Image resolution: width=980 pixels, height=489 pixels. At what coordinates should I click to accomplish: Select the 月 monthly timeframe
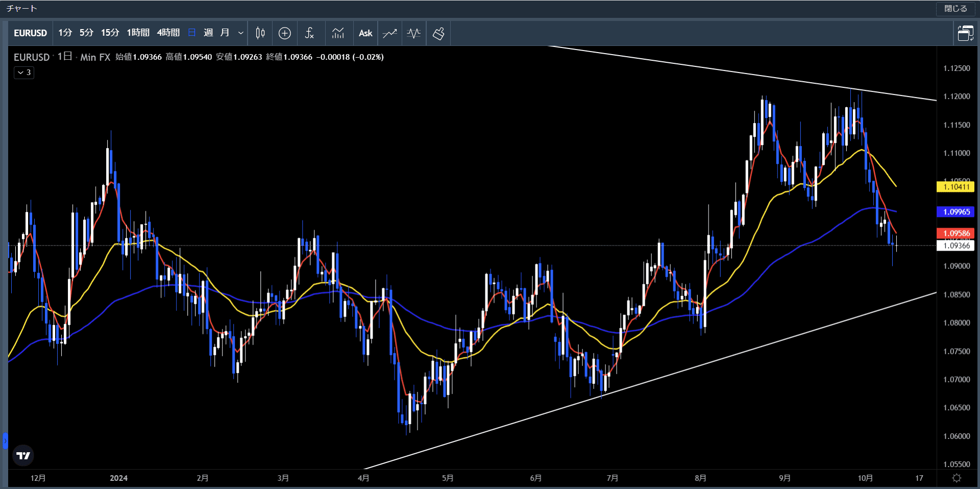(x=225, y=33)
